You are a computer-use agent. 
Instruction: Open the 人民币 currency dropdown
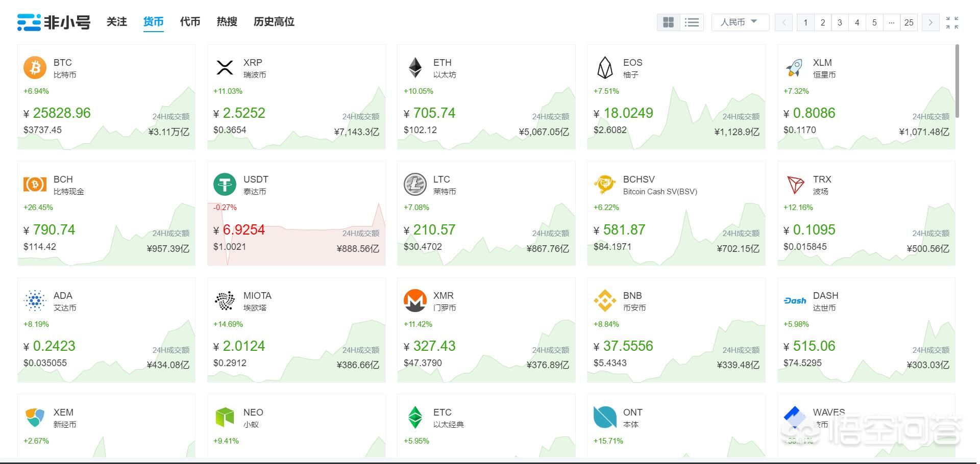pos(740,22)
